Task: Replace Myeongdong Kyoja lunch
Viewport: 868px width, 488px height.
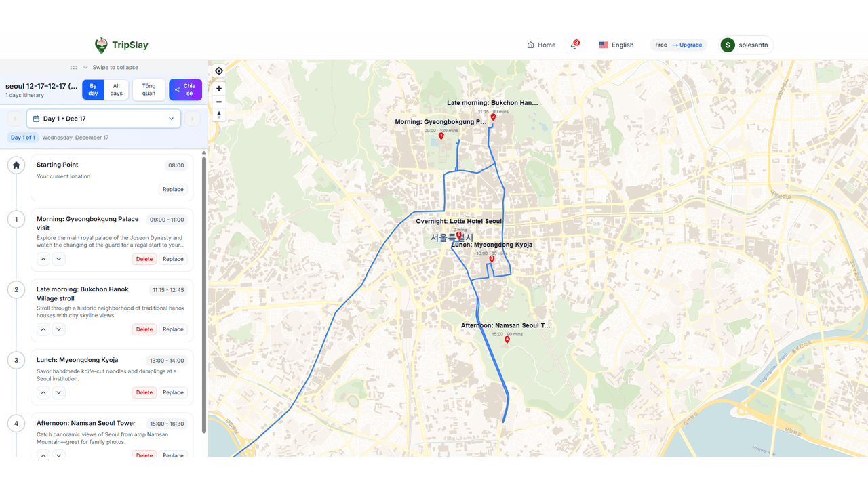Action: coord(173,392)
